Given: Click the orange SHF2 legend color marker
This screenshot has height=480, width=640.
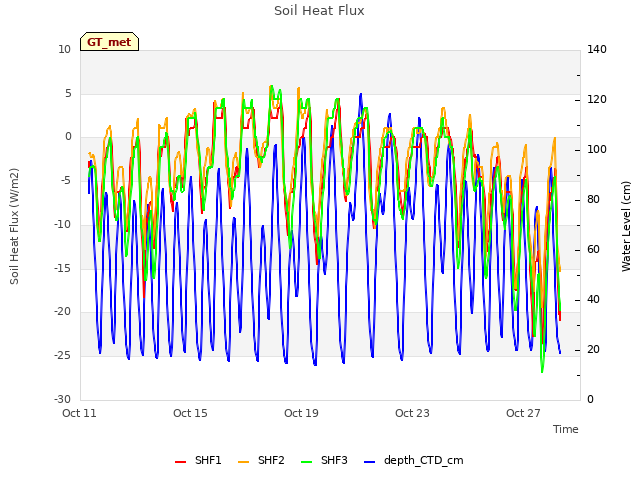Looking at the screenshot, I should click(x=243, y=462).
